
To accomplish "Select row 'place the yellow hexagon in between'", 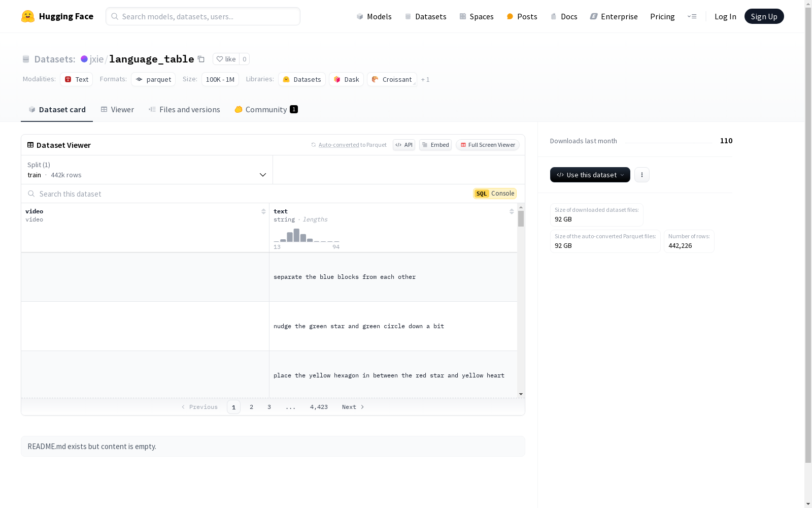I will click(x=269, y=375).
